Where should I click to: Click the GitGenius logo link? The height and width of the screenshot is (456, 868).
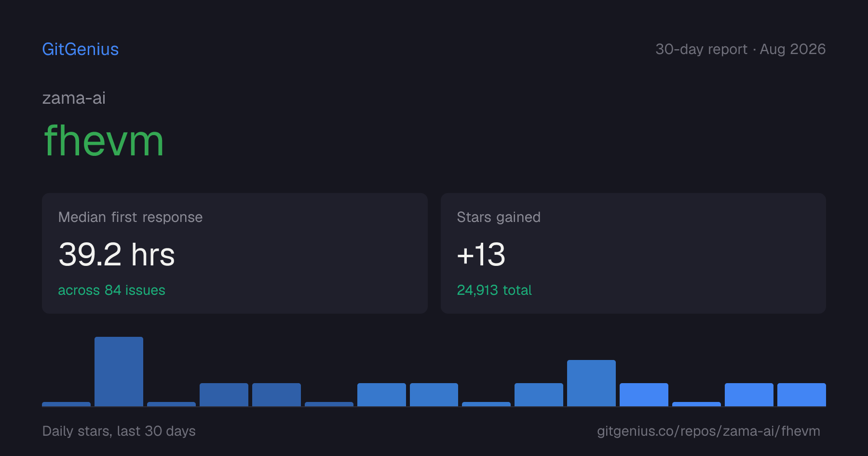point(81,49)
